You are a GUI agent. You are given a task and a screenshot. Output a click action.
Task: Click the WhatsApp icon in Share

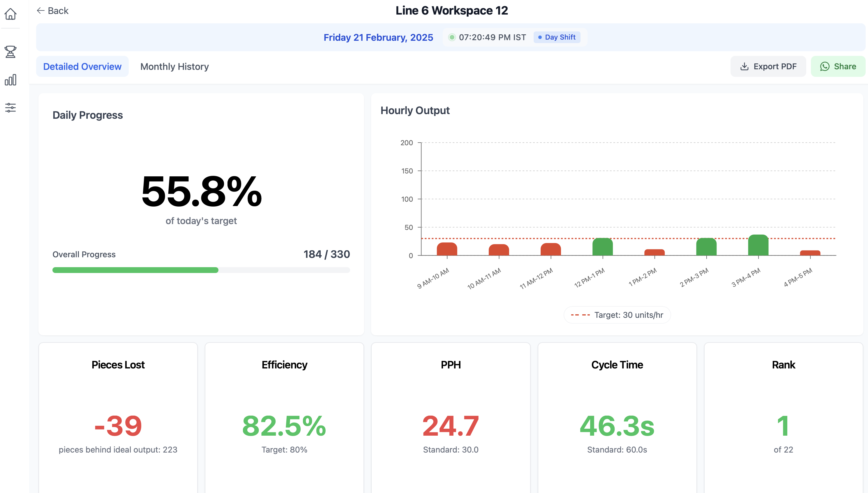tap(825, 66)
